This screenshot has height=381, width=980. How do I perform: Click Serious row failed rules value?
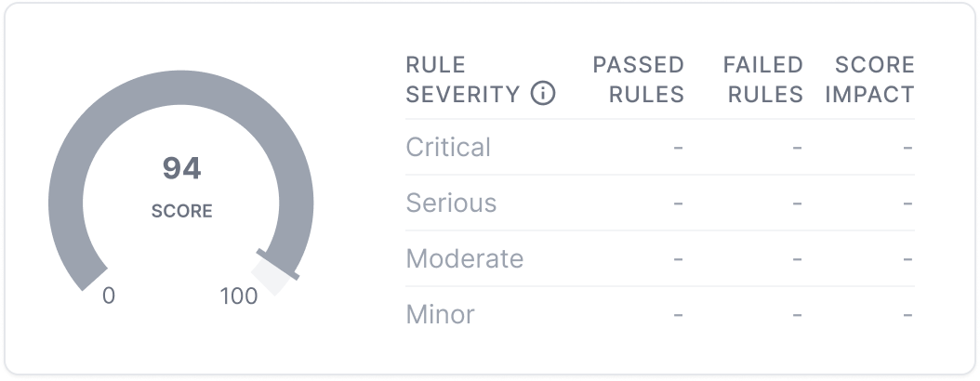798,204
